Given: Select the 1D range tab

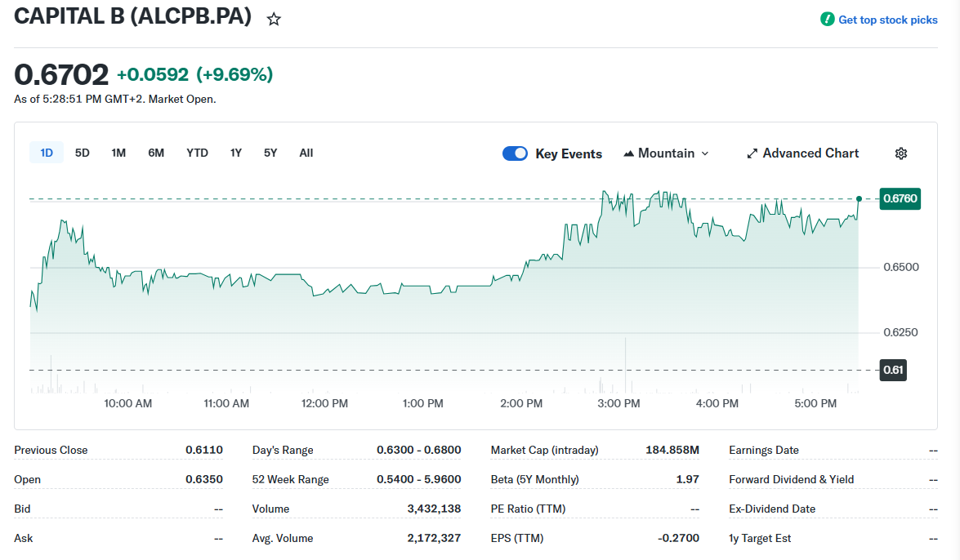Looking at the screenshot, I should pyautogui.click(x=47, y=153).
